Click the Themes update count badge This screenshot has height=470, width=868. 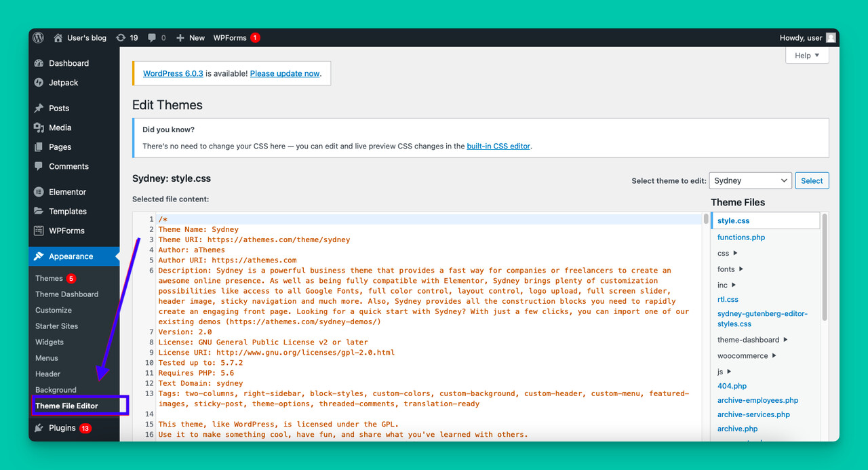pos(71,278)
